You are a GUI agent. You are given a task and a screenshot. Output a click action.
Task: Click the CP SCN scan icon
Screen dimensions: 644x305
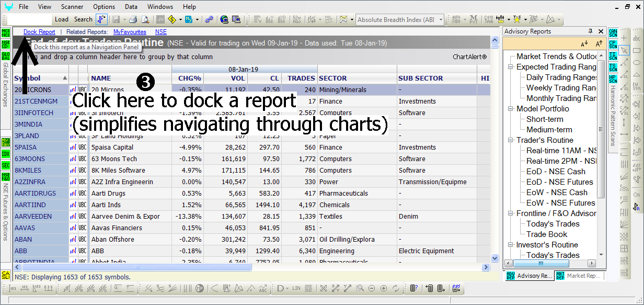[x=613, y=44]
